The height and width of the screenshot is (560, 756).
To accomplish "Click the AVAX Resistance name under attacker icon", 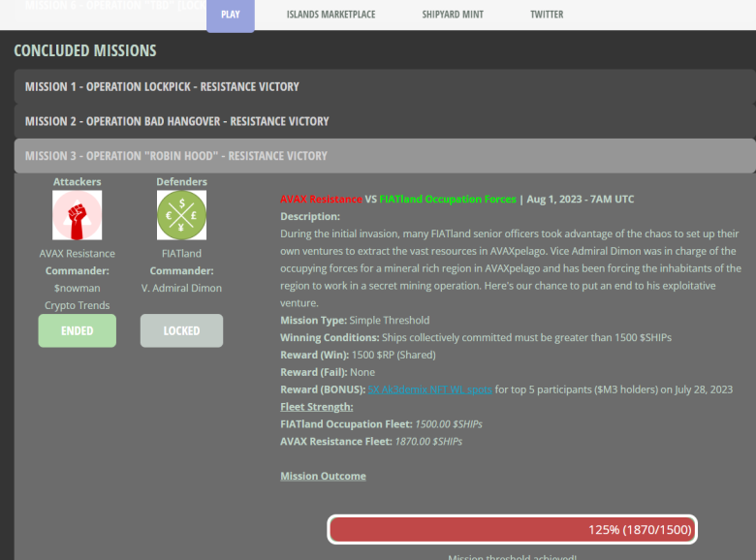I will [x=78, y=254].
